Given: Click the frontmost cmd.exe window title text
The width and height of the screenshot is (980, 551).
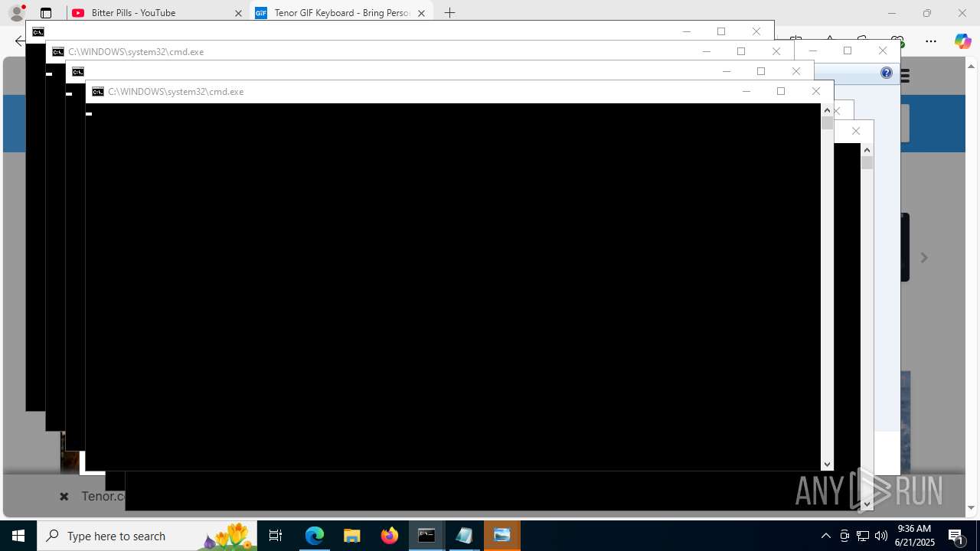Looking at the screenshot, I should click(176, 92).
